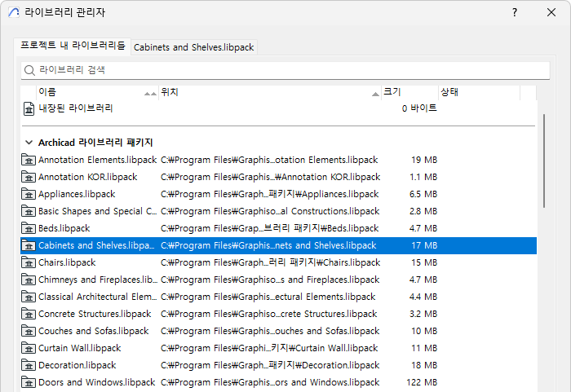This screenshot has height=392, width=571.
Task: Switch to the 프로젝트 내 라이브러리들 tab
Action: click(x=73, y=46)
